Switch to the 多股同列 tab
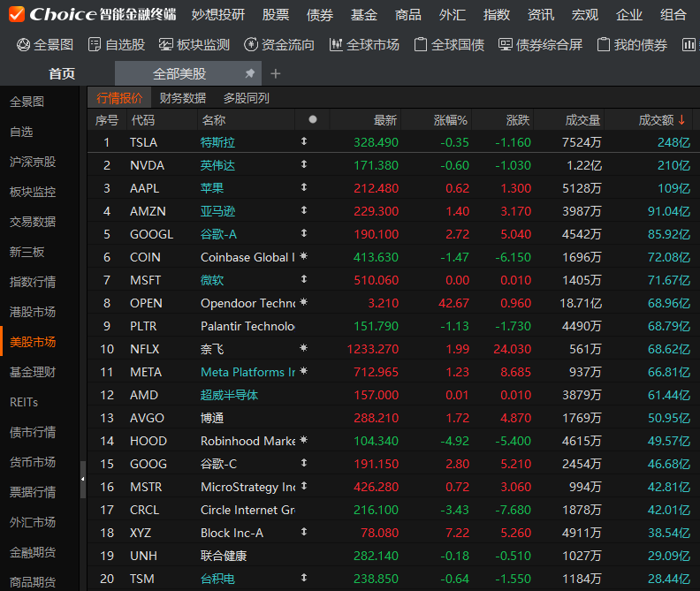700x591 pixels. tap(246, 98)
